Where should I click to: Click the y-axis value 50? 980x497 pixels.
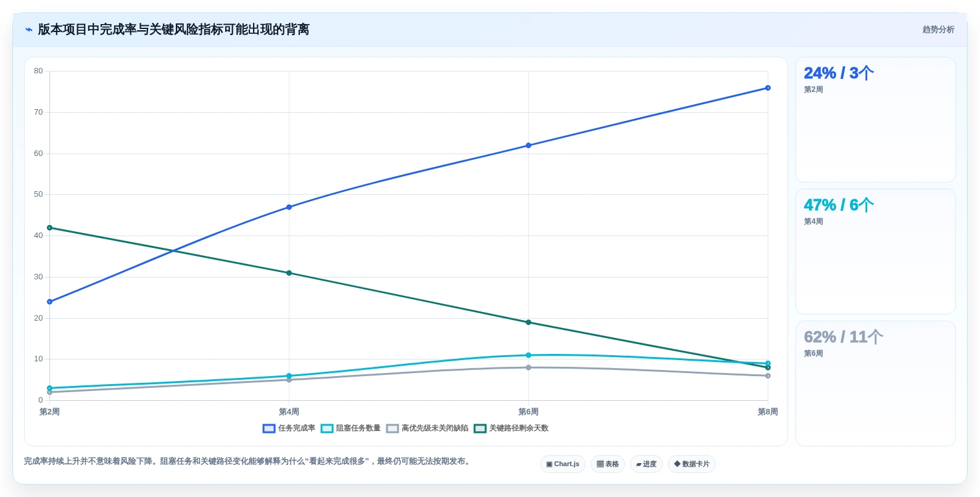pos(38,194)
